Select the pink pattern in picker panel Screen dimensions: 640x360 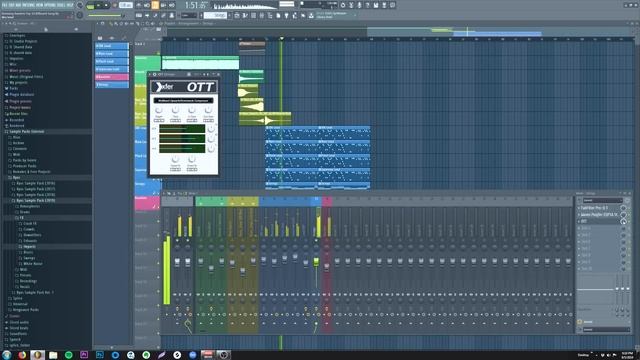[x=112, y=77]
